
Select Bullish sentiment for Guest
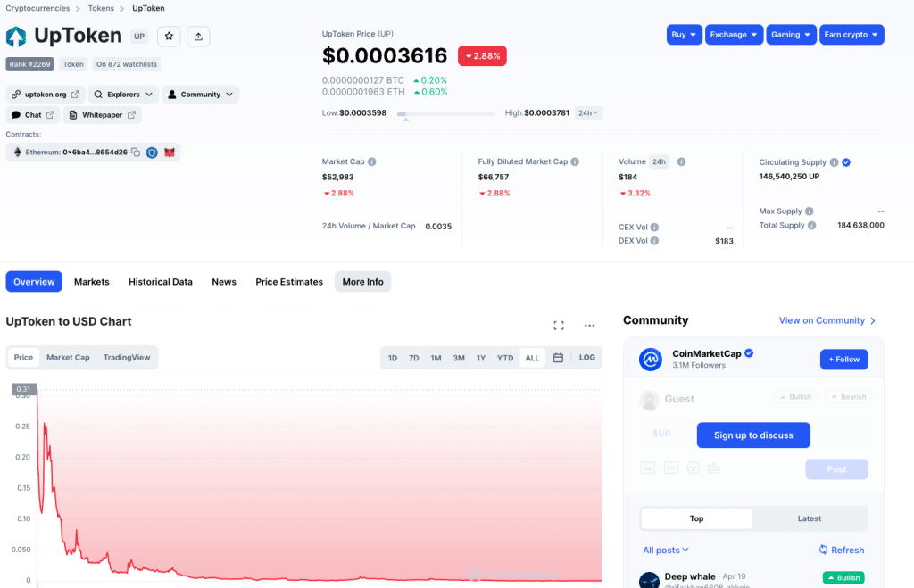tap(795, 397)
